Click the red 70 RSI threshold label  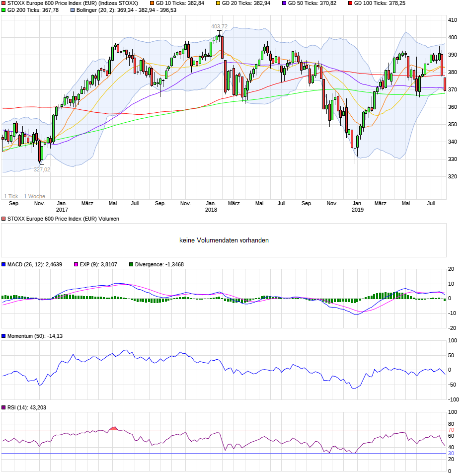(x=451, y=430)
